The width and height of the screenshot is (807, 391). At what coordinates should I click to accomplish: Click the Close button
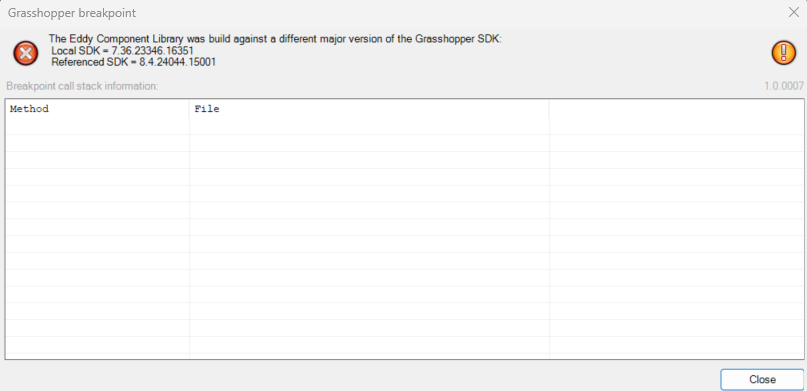click(762, 380)
